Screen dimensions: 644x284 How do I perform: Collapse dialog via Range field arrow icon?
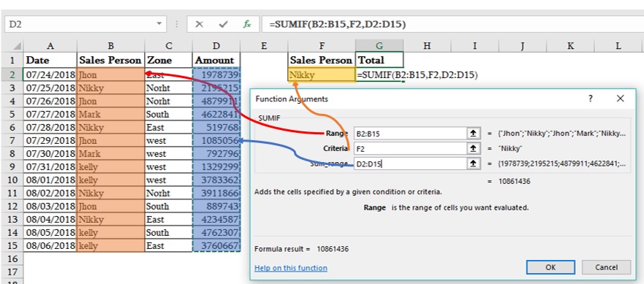[x=473, y=133]
